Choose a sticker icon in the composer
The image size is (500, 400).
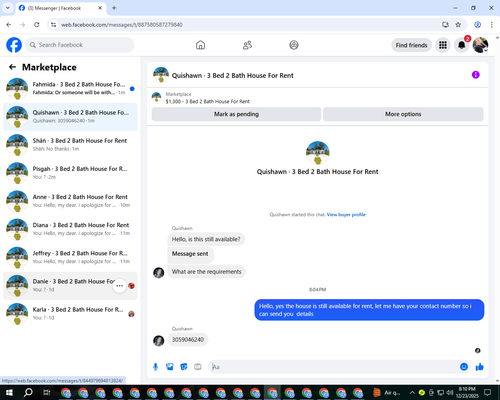click(184, 367)
